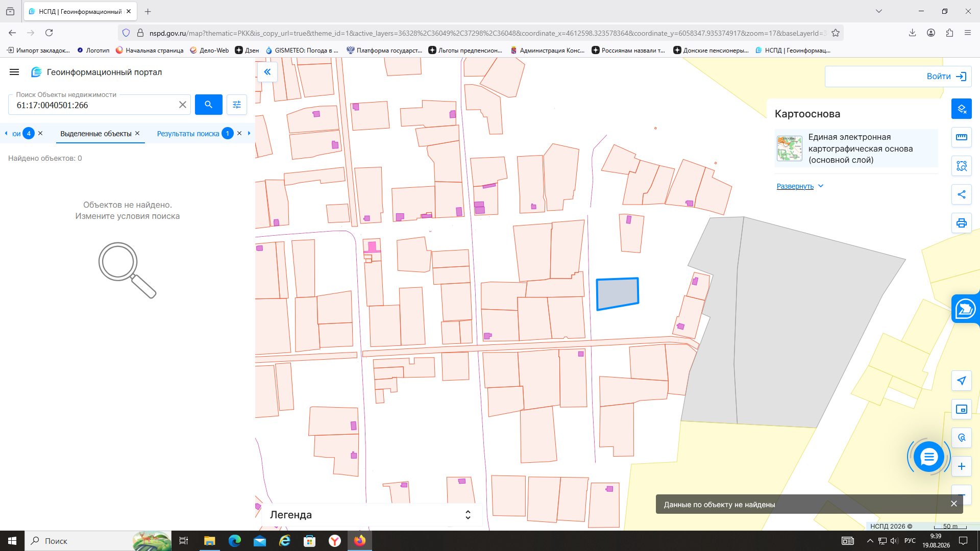980x551 pixels.
Task: Switch to Результаты поиска tab
Action: click(x=188, y=134)
